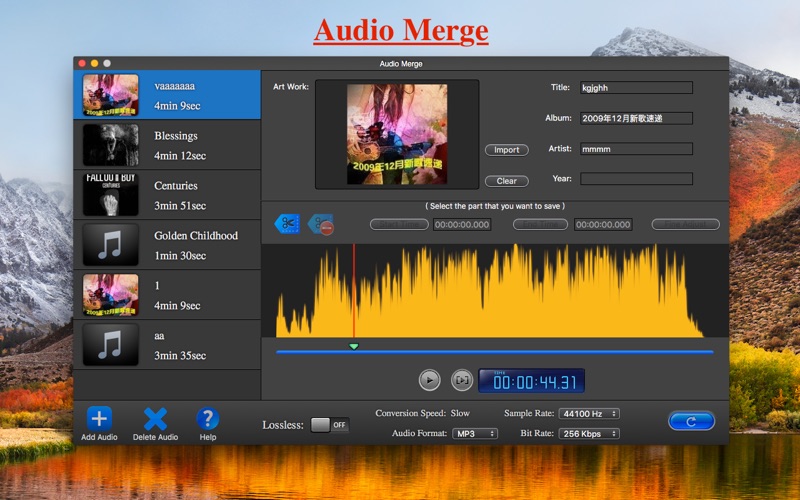This screenshot has height=500, width=800.
Task: Click the 3min 35sec duration text
Action: click(180, 356)
